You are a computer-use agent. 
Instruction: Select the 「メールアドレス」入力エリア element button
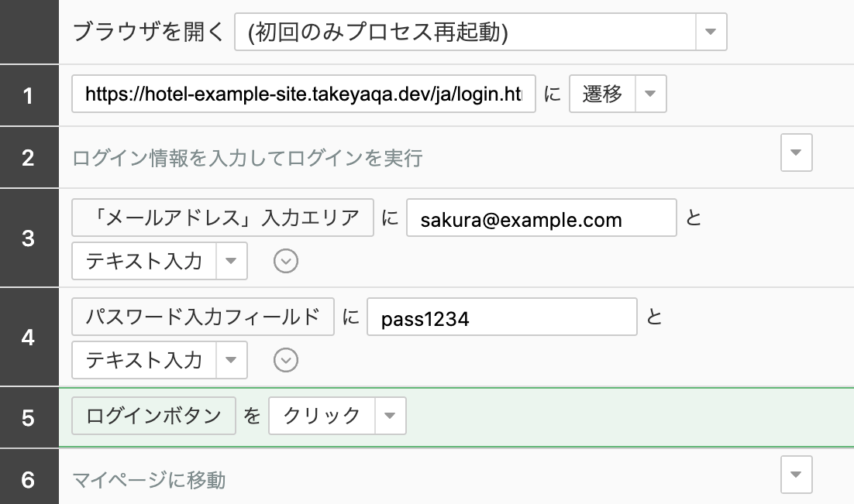(x=222, y=218)
